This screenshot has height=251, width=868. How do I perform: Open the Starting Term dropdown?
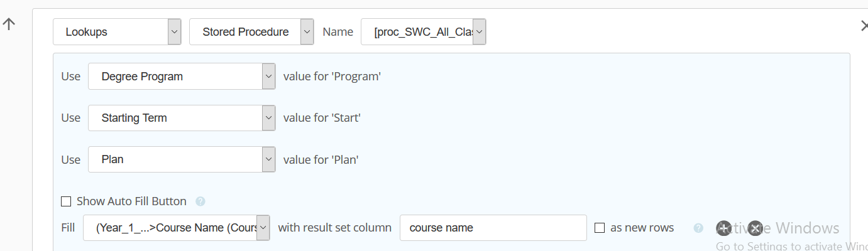point(182,118)
